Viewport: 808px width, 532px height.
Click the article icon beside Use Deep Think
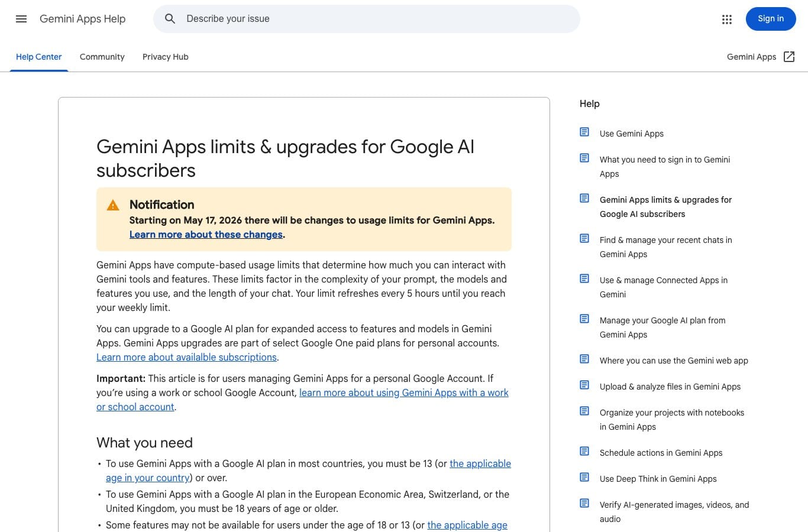pyautogui.click(x=584, y=478)
